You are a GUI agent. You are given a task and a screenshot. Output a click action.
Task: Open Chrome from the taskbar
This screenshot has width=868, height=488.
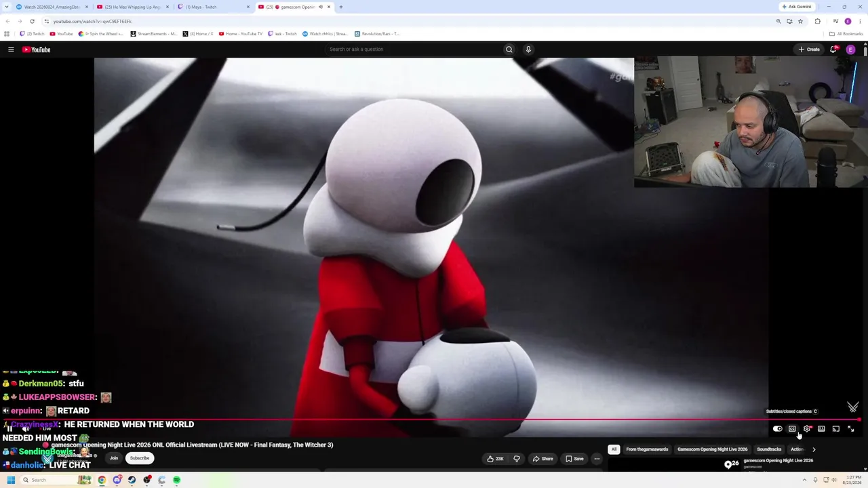point(102,480)
